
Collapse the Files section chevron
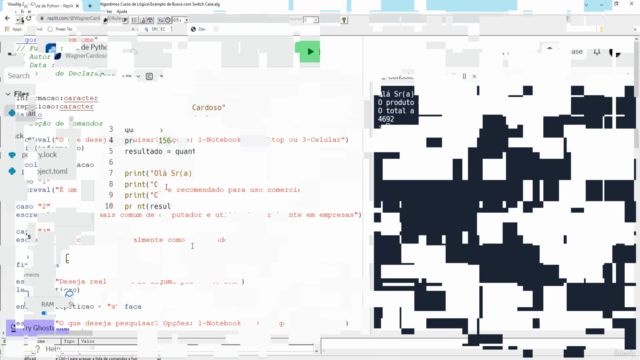point(8,94)
